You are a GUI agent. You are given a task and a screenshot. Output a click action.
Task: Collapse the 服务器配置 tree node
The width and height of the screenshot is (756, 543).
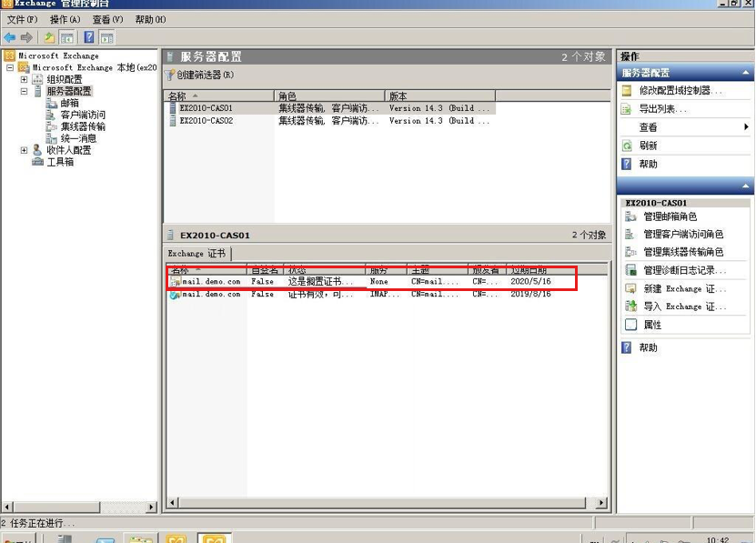tap(24, 91)
